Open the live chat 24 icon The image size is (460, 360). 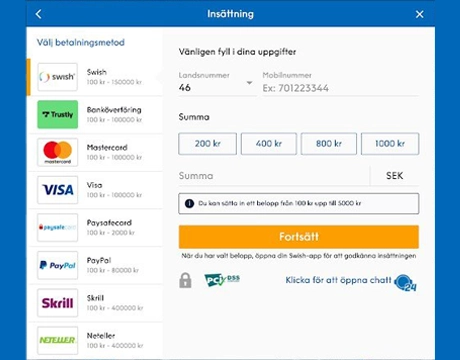pyautogui.click(x=405, y=283)
